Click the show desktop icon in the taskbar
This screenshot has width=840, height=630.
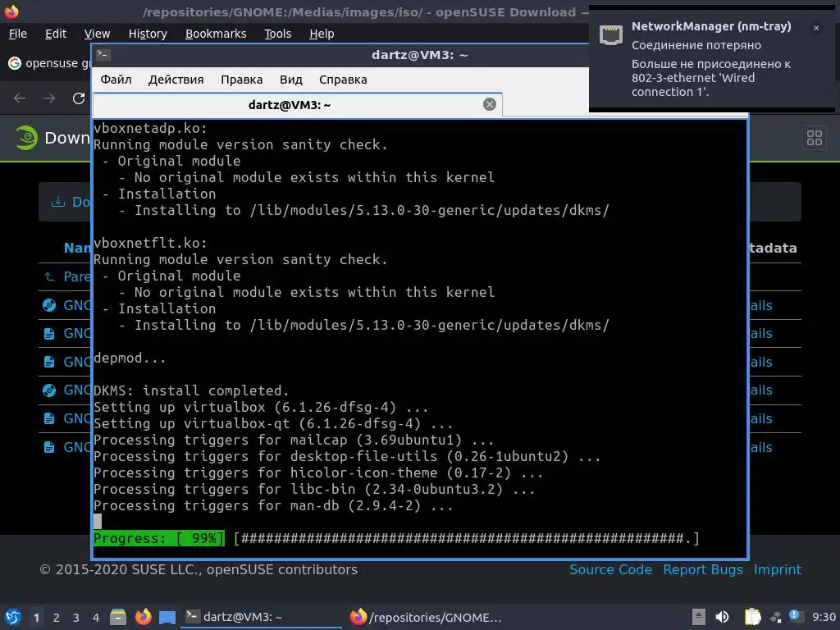click(x=167, y=617)
